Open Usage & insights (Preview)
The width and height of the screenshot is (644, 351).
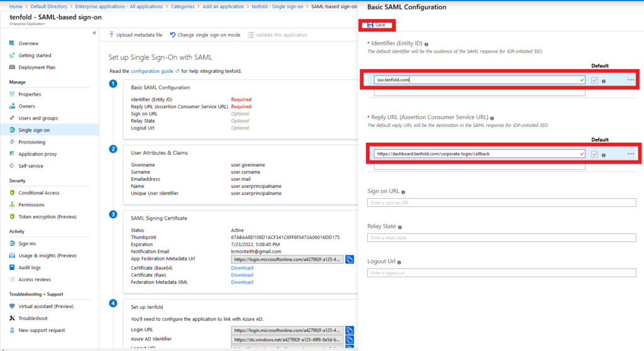(47, 255)
